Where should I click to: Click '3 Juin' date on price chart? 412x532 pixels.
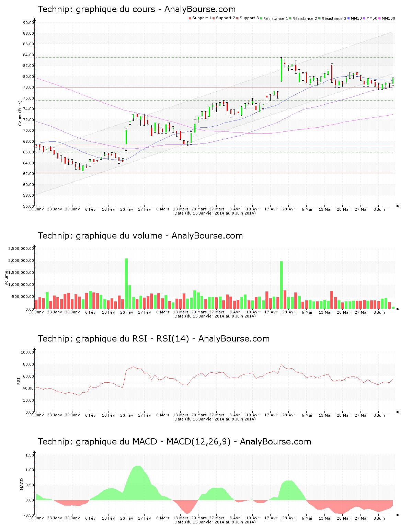click(379, 209)
